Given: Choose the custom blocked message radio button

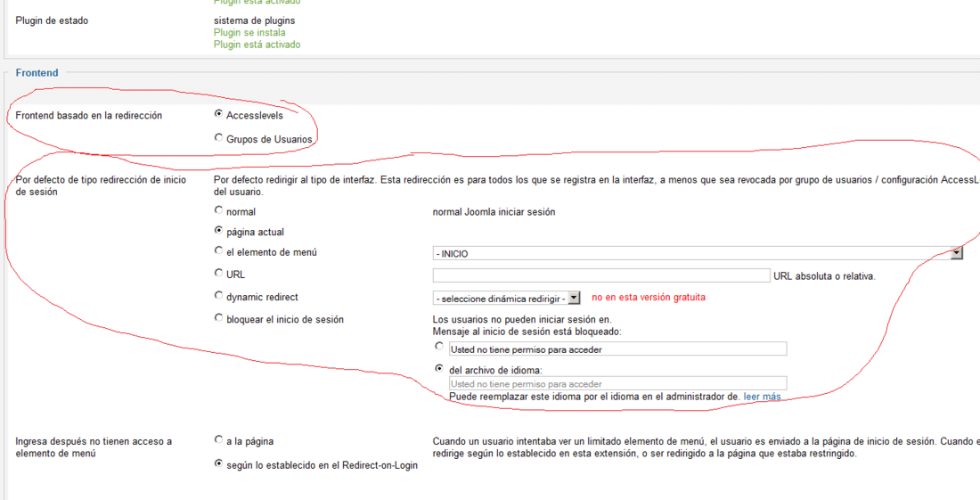Looking at the screenshot, I should tap(439, 346).
